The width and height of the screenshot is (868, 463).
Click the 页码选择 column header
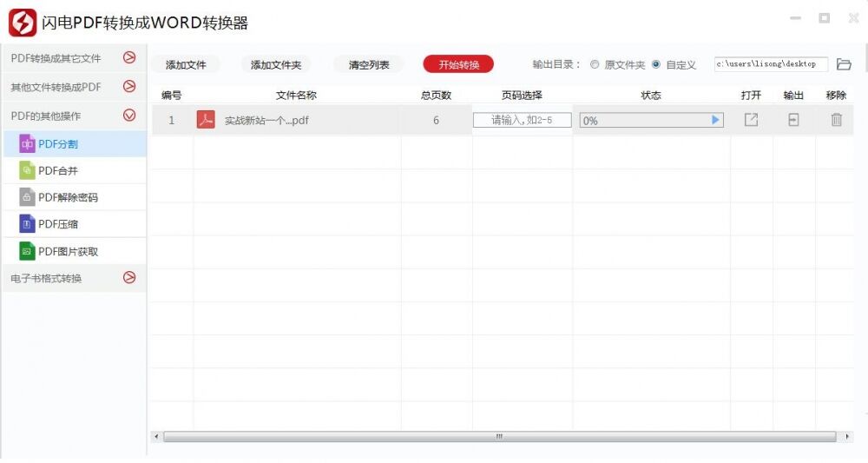[522, 96]
